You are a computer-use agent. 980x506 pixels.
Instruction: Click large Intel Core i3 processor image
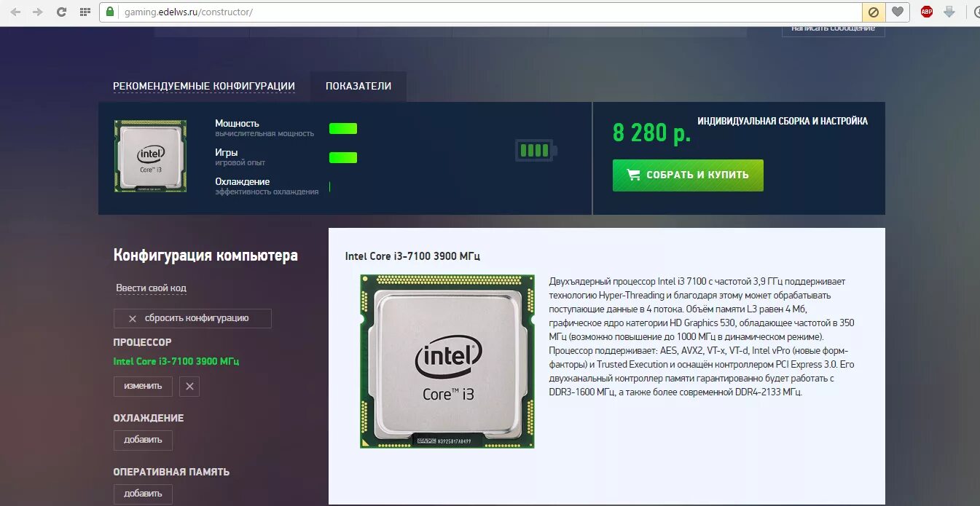[447, 361]
